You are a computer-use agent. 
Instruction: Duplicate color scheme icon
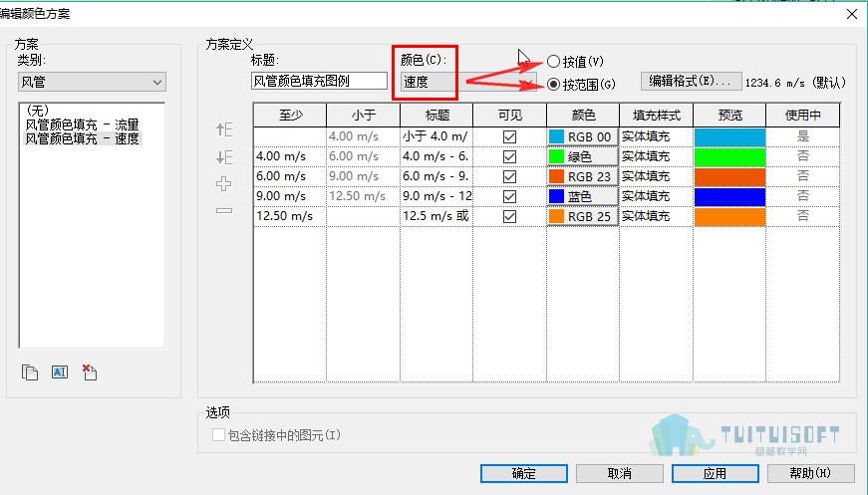[x=30, y=372]
